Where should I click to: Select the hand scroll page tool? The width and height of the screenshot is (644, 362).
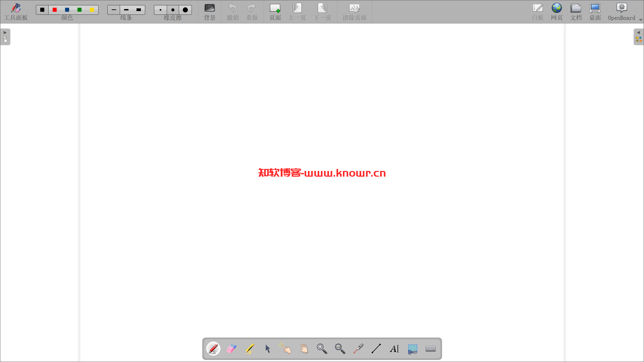coord(304,349)
